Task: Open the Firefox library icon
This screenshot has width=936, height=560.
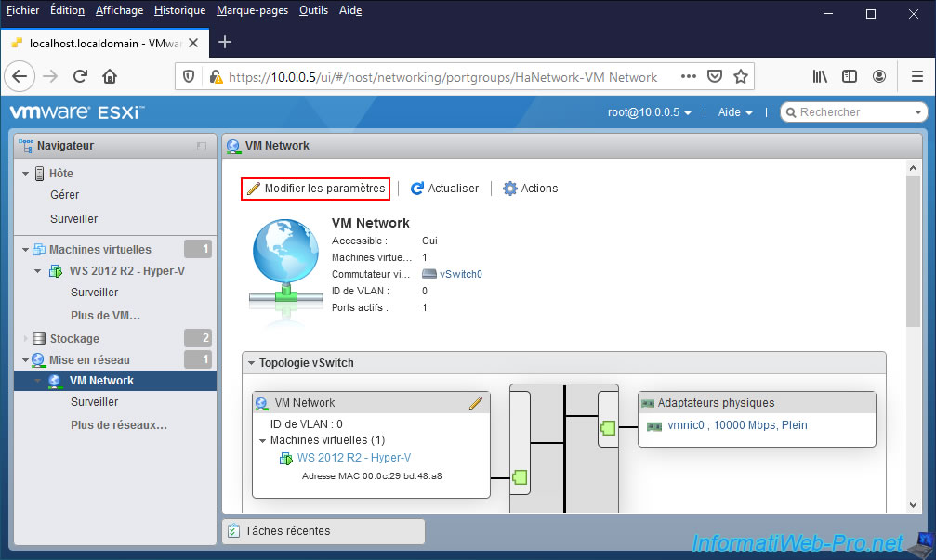Action: point(820,76)
